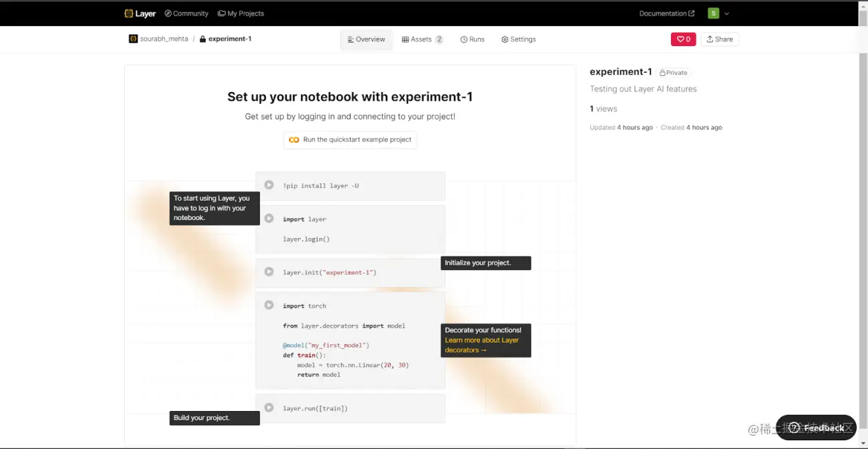Click the !pip install layer -U code
This screenshot has width=868, height=449.
320,185
